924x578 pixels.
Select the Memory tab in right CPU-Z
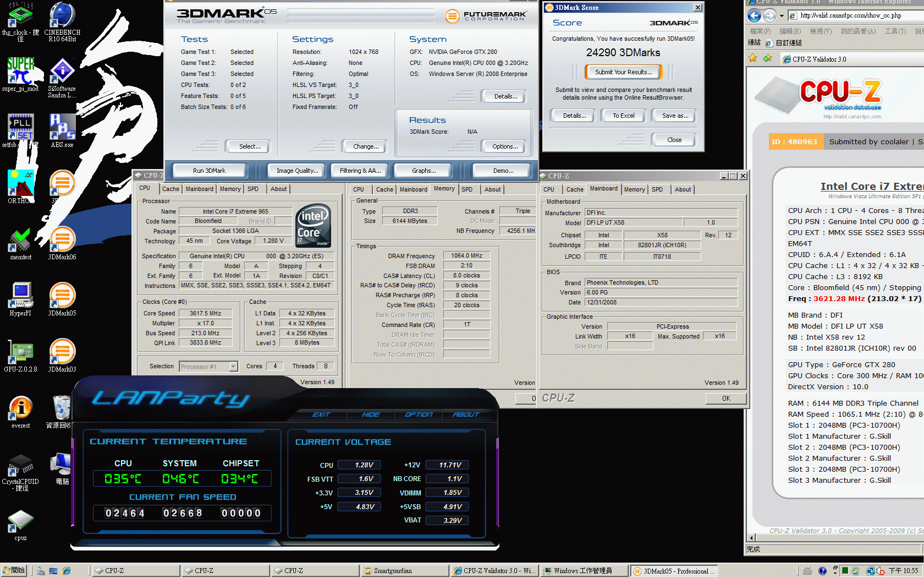click(634, 189)
